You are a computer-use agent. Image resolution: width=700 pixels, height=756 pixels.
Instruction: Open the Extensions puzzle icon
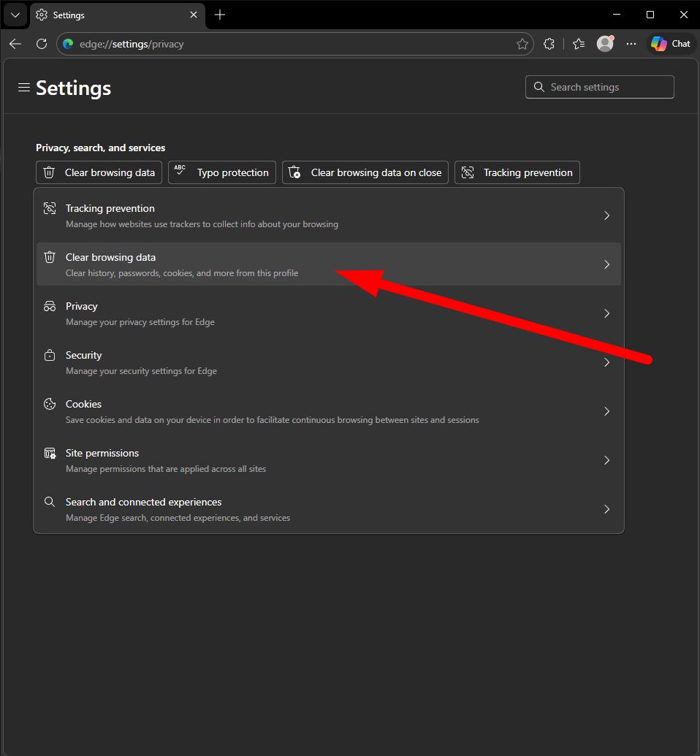pos(549,44)
